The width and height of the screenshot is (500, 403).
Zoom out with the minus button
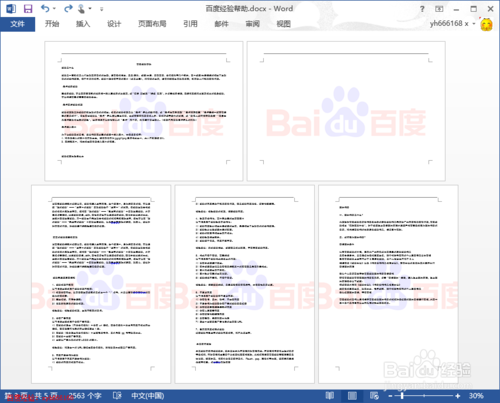pos(390,396)
